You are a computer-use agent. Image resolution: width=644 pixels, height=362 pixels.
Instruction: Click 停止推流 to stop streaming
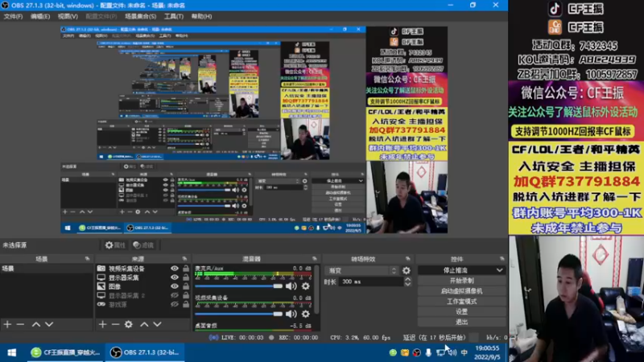coord(456,270)
